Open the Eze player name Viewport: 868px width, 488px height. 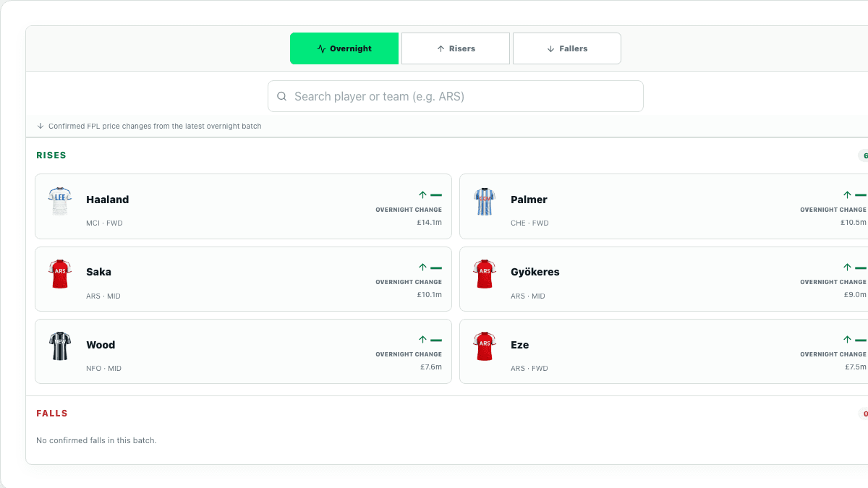[x=519, y=345]
